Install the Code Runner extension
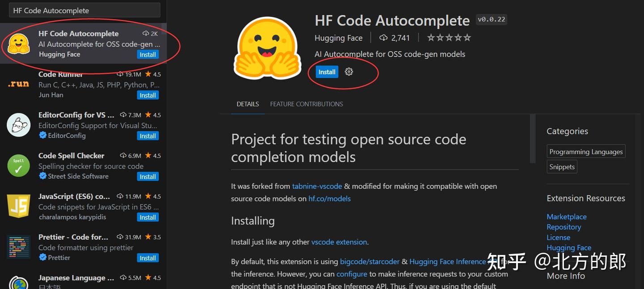Image resolution: width=644 pixels, height=289 pixels. pyautogui.click(x=148, y=95)
